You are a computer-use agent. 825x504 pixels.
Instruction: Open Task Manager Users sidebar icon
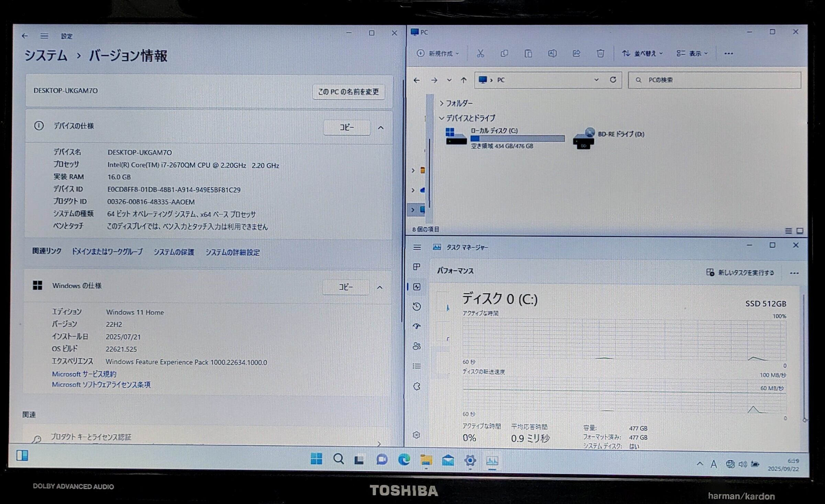coord(417,346)
